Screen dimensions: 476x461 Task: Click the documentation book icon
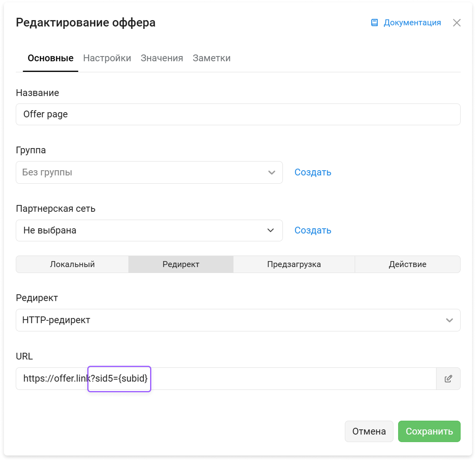tap(374, 23)
